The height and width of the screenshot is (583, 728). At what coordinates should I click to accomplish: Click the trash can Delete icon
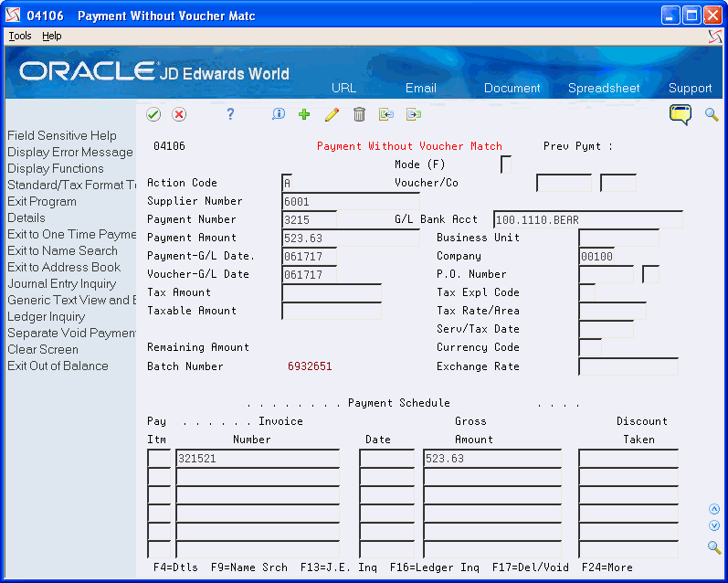coord(359,114)
